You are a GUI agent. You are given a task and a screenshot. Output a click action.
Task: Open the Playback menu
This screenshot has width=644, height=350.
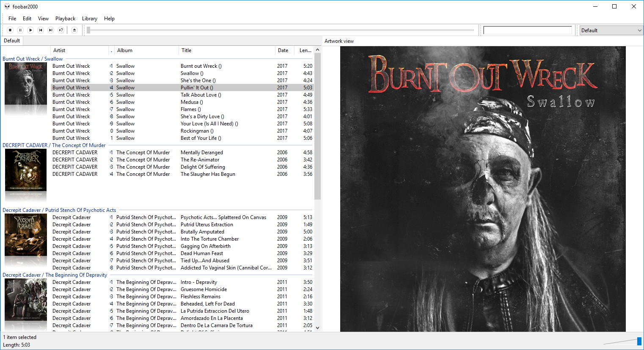(65, 19)
